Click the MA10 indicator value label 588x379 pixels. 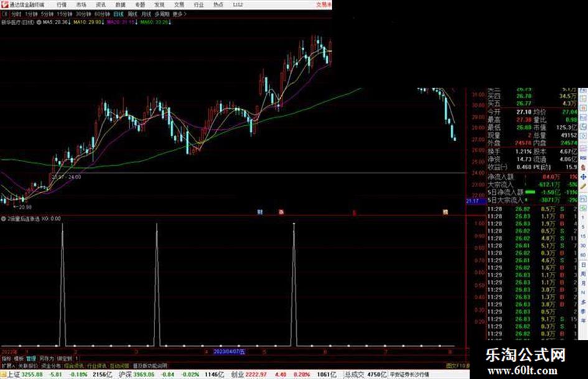(88, 22)
